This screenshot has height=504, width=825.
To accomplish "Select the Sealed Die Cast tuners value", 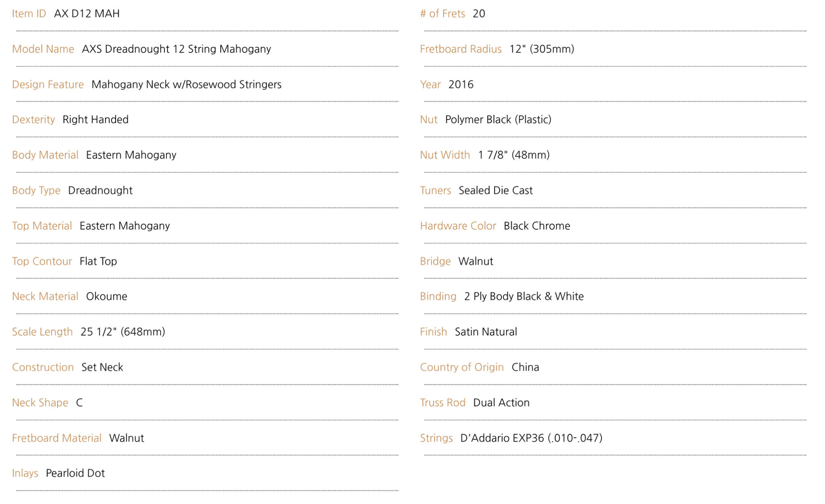I will coord(496,191).
